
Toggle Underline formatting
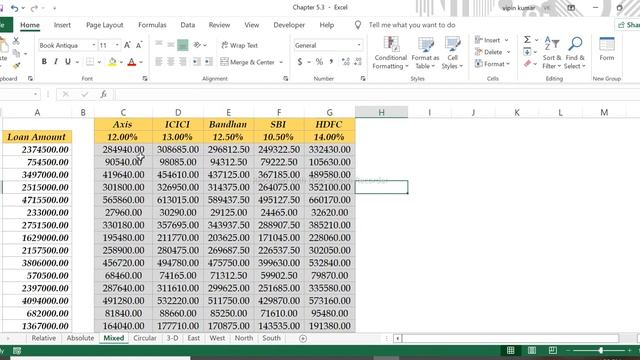click(x=68, y=62)
